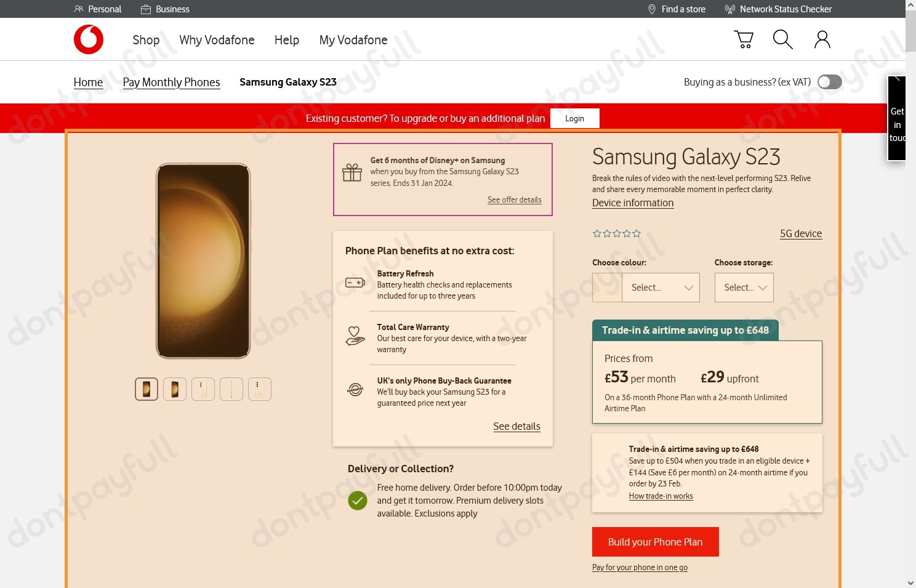The image size is (916, 588).
Task: Click the empty star rating icons
Action: coord(617,233)
